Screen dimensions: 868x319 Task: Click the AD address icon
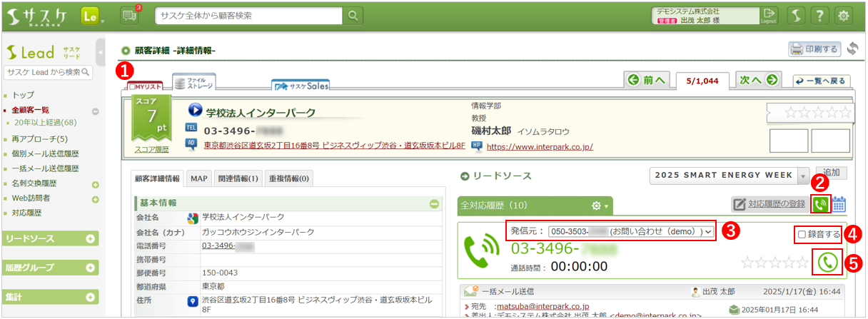(x=191, y=143)
